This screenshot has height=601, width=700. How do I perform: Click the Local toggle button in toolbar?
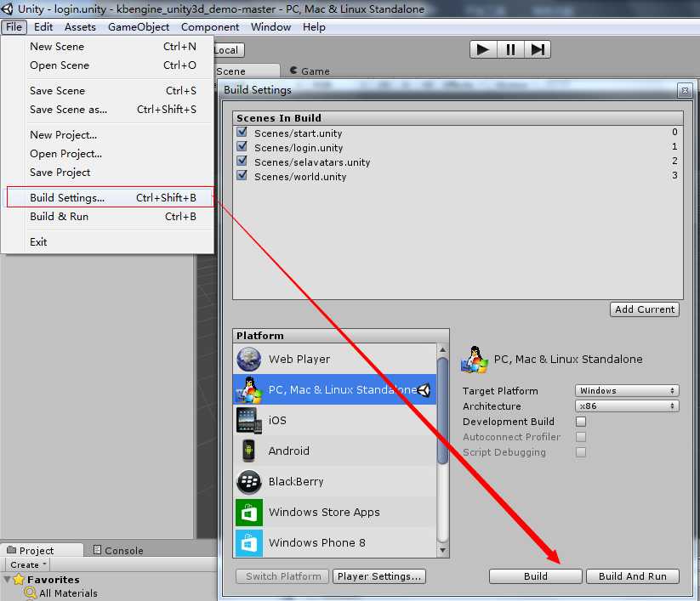pos(229,50)
